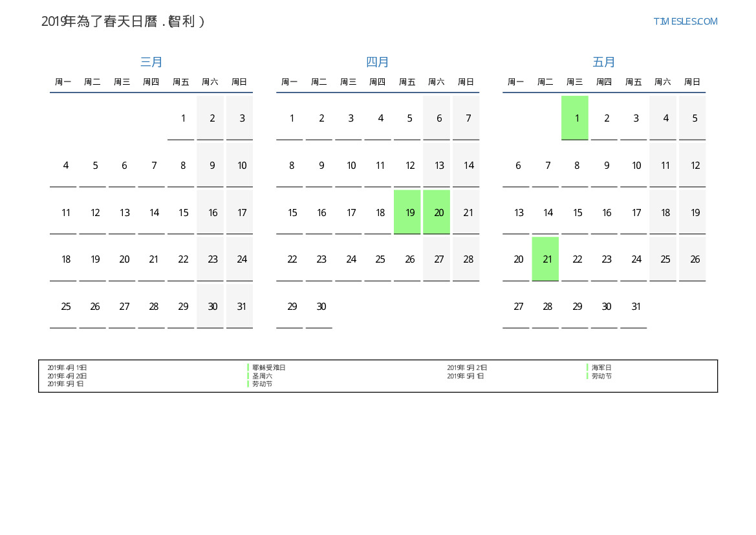Click the 三月 month heading
This screenshot has height=535, width=756.
tap(151, 62)
